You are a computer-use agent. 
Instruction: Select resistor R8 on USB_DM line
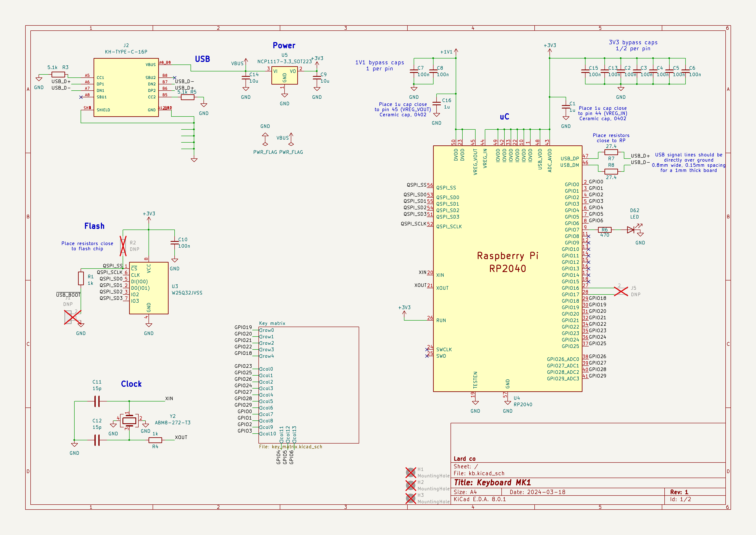611,171
